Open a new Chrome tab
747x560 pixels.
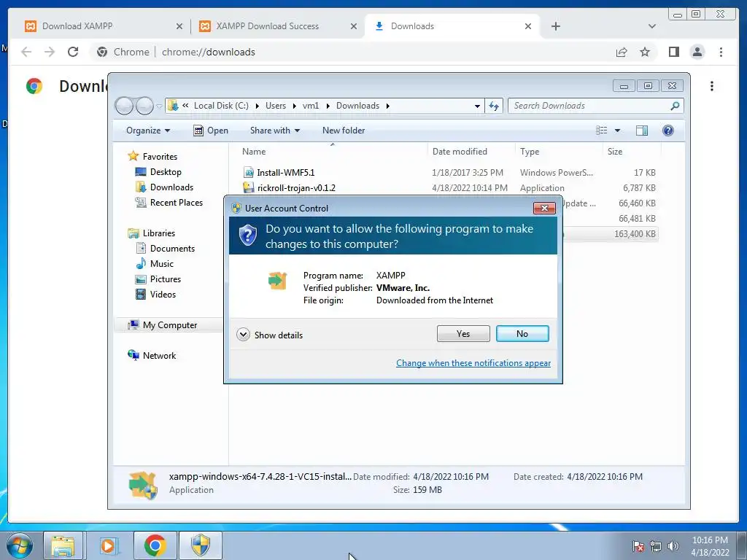[555, 26]
